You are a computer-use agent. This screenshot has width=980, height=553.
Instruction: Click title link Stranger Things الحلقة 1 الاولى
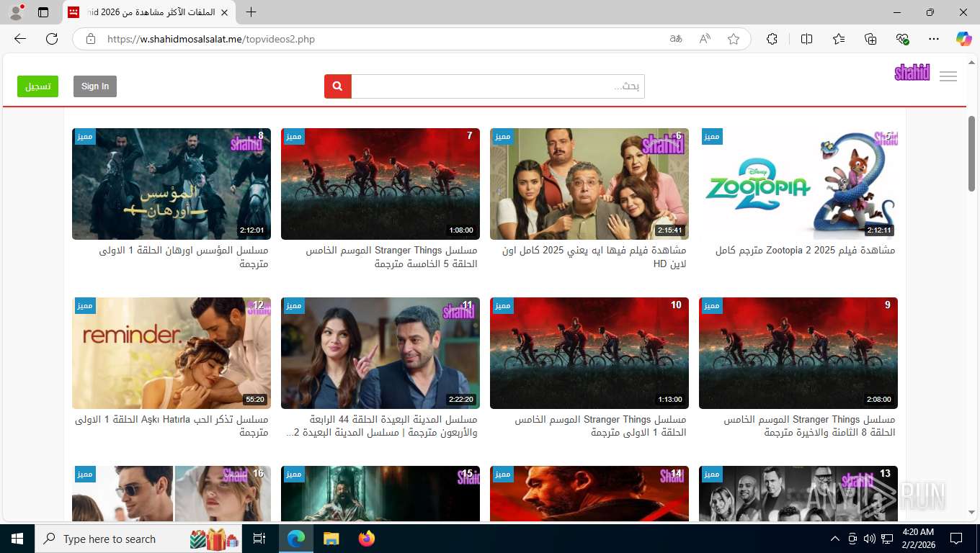(x=600, y=426)
